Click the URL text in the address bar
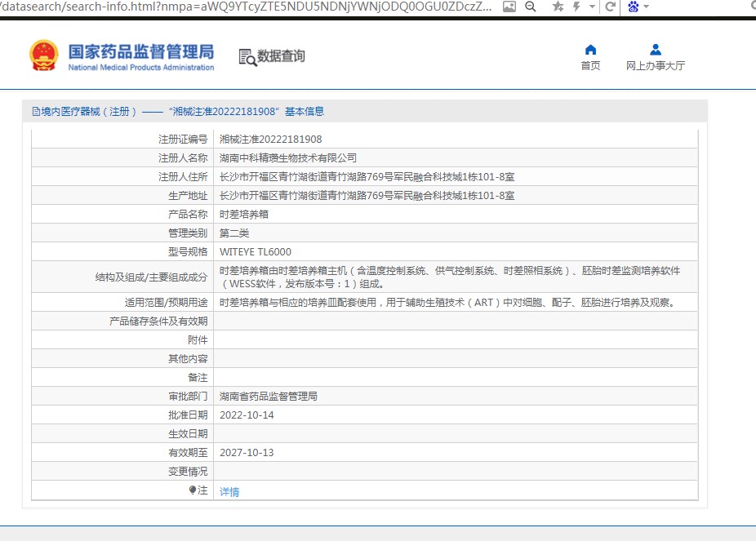This screenshot has width=756, height=541. tap(245, 7)
